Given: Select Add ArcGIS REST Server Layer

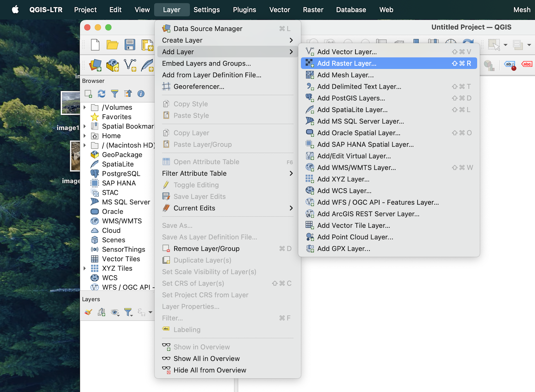Looking at the screenshot, I should (x=389, y=214).
